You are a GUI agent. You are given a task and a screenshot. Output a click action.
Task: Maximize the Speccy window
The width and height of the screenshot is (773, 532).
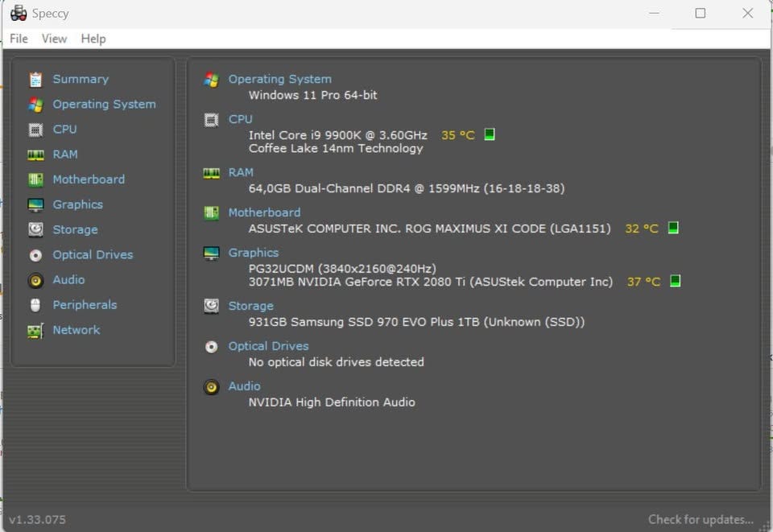(x=701, y=13)
